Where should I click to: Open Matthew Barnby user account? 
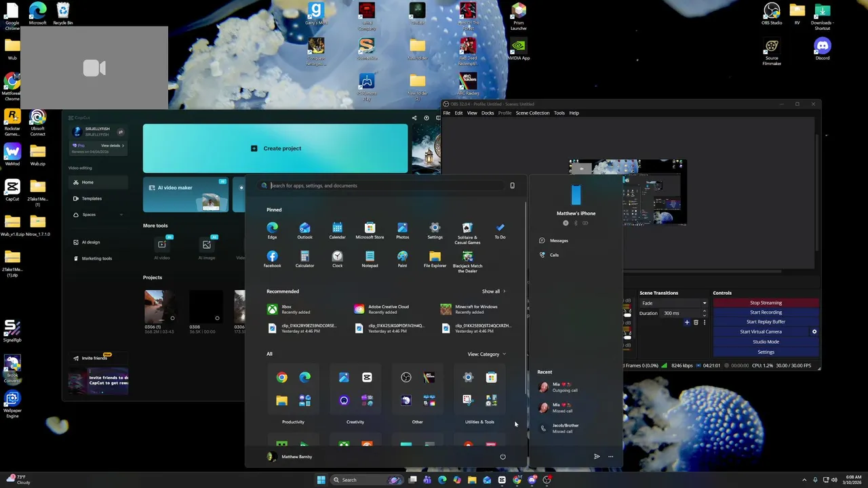pos(290,457)
